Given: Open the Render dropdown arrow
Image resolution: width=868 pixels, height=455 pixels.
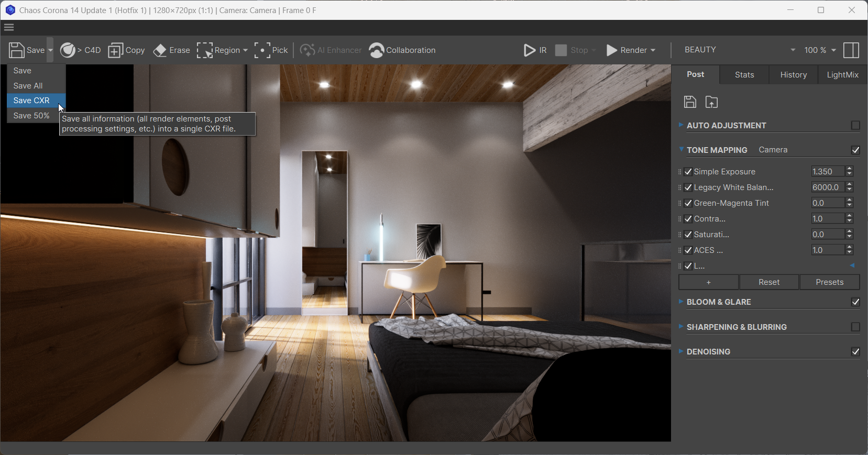Looking at the screenshot, I should (653, 50).
